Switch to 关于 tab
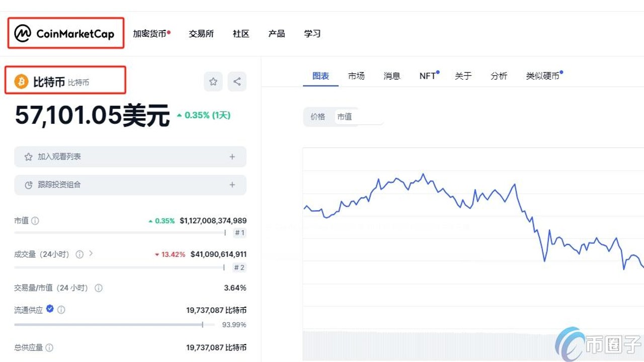This screenshot has height=362, width=644. 463,76
